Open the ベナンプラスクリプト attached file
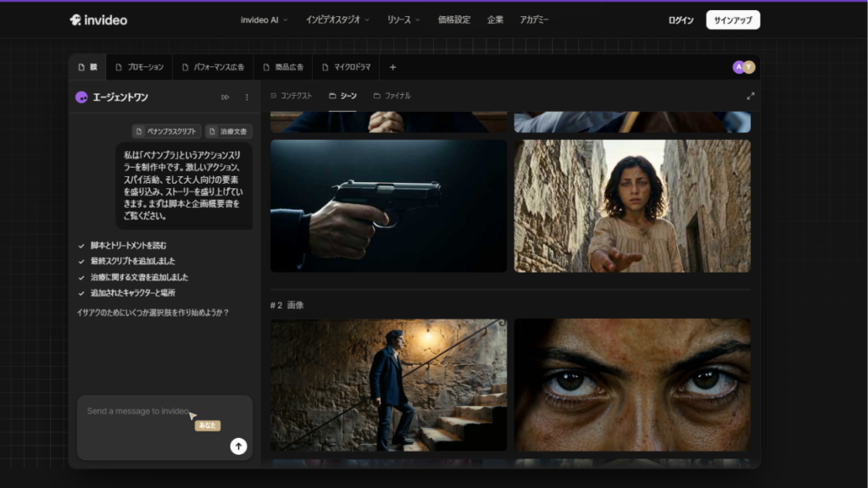The width and height of the screenshot is (868, 488). [x=166, y=131]
